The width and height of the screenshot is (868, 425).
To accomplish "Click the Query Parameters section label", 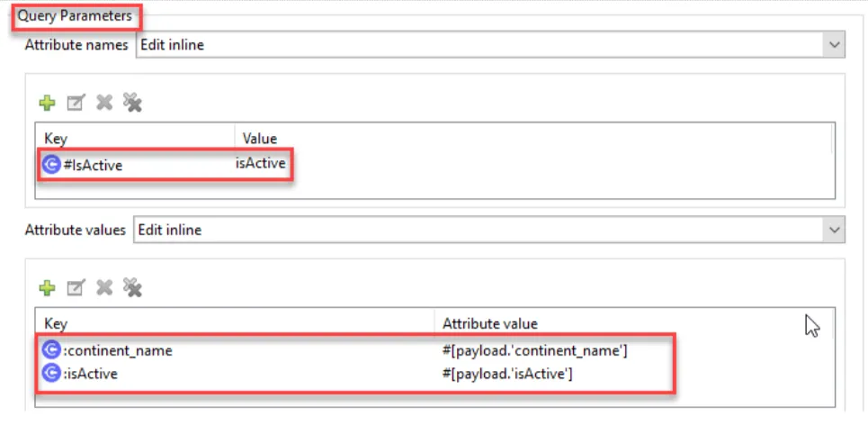I will pyautogui.click(x=75, y=15).
